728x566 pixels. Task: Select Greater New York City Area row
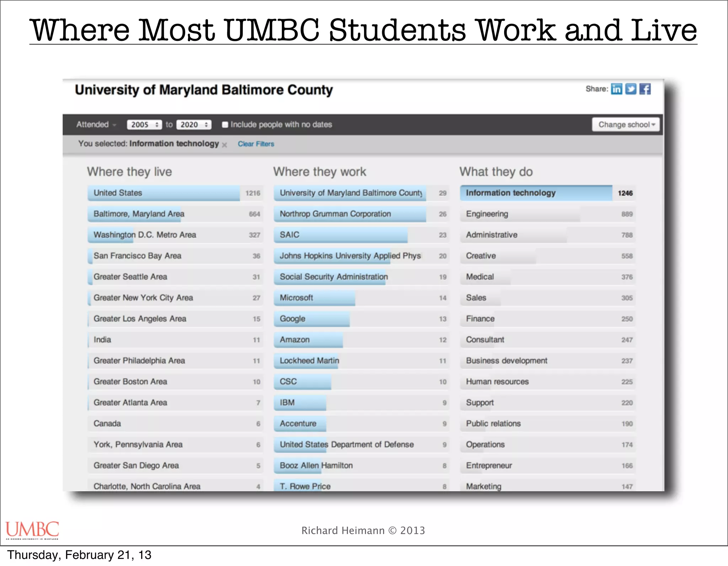pyautogui.click(x=176, y=298)
